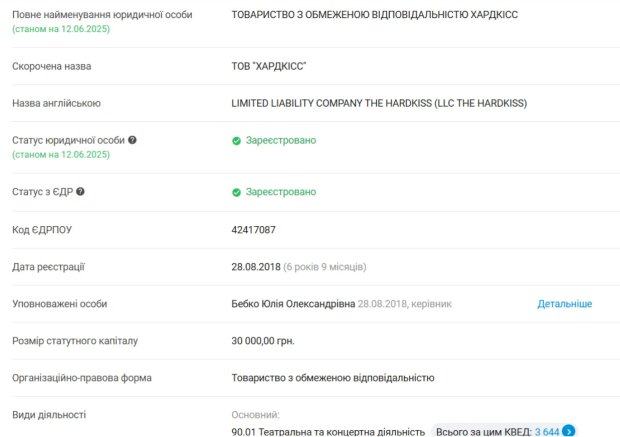Click the Всього за цим КВЕД badge

point(493,431)
